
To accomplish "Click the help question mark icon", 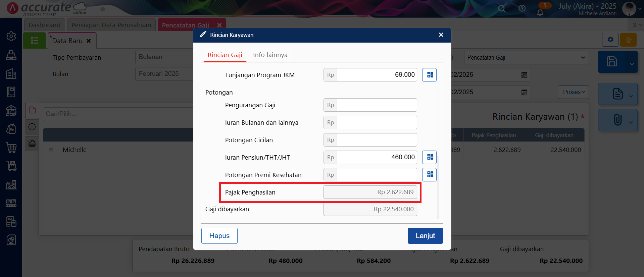I will 522,8.
